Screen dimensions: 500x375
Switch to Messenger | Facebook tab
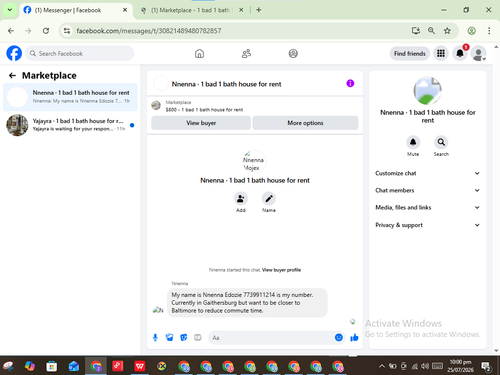(x=75, y=10)
